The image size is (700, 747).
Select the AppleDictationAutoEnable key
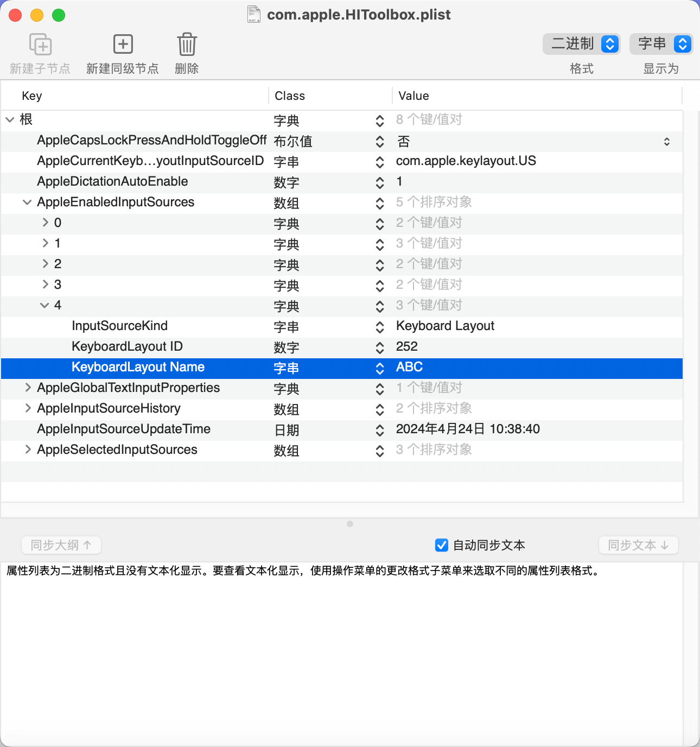tap(112, 181)
